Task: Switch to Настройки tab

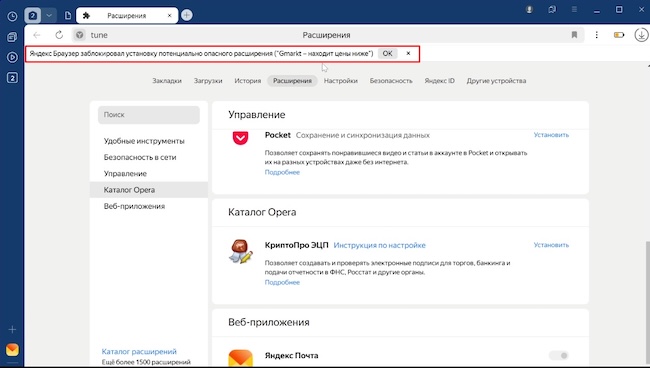Action: [341, 81]
